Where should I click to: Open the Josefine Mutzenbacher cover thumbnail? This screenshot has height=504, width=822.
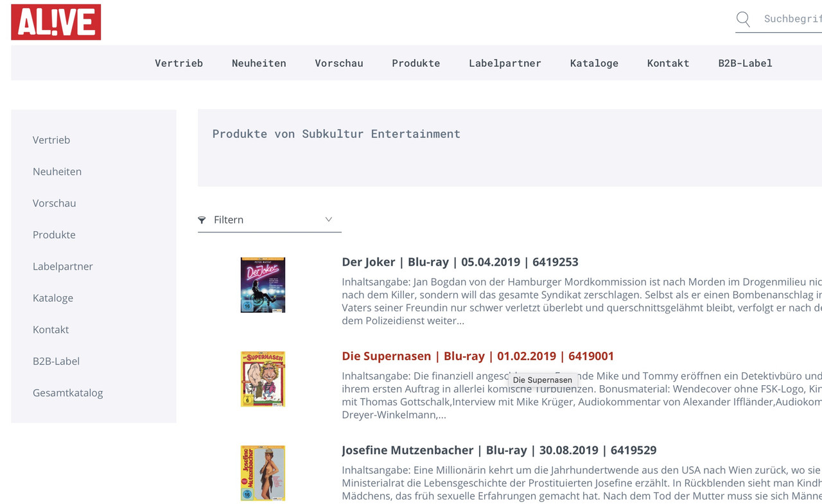pyautogui.click(x=263, y=473)
